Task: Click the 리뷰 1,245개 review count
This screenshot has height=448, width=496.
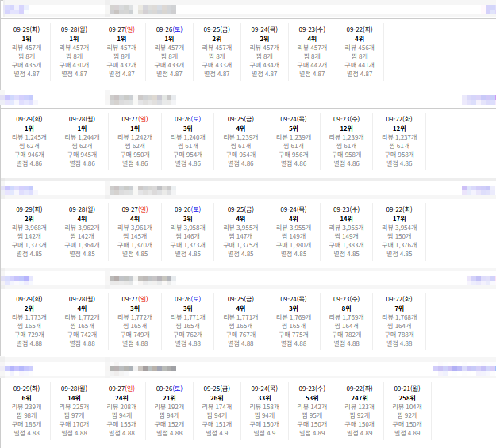Action: coord(29,137)
